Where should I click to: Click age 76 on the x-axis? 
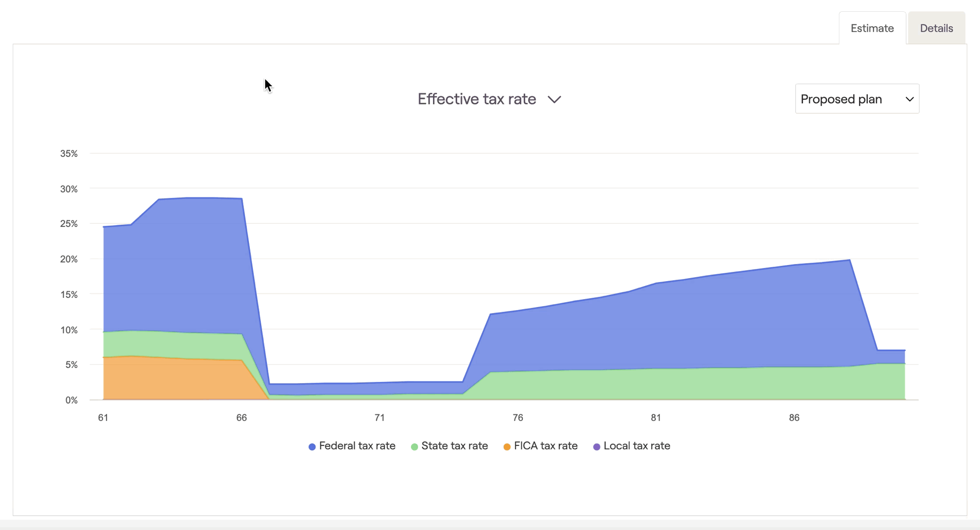click(517, 418)
